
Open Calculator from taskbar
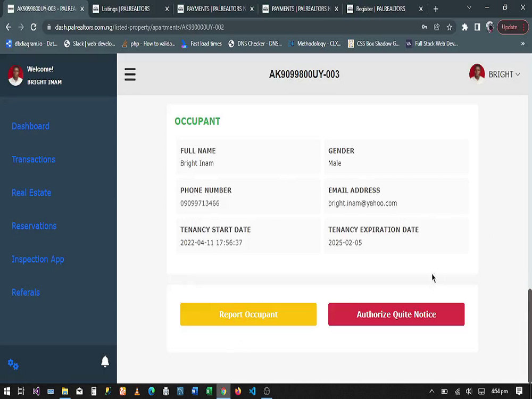point(94,391)
